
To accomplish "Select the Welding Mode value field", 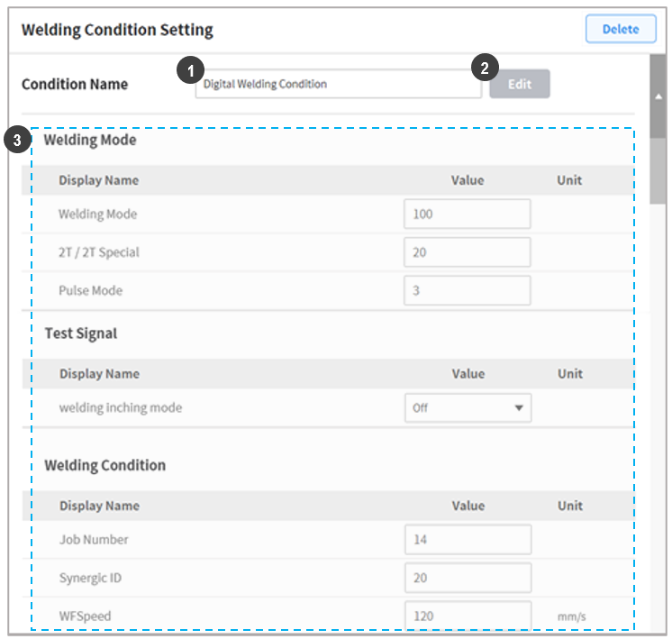I will coord(467,215).
